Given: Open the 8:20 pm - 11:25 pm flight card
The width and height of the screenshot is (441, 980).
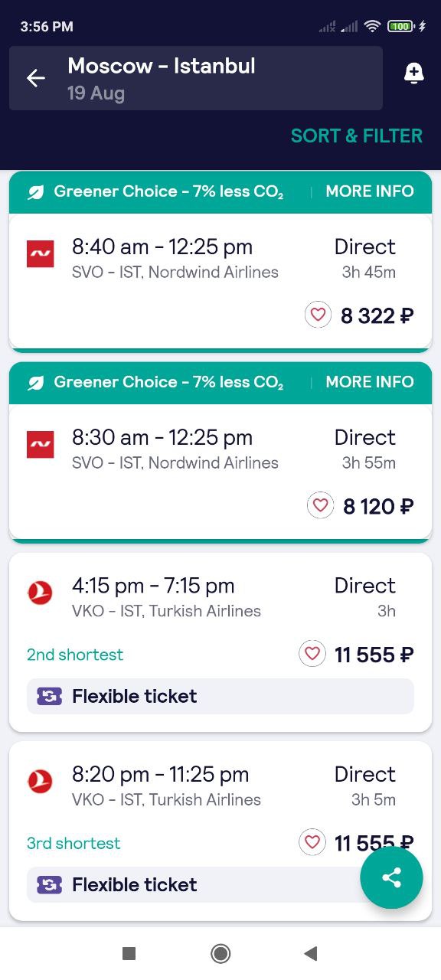Looking at the screenshot, I should tap(220, 831).
